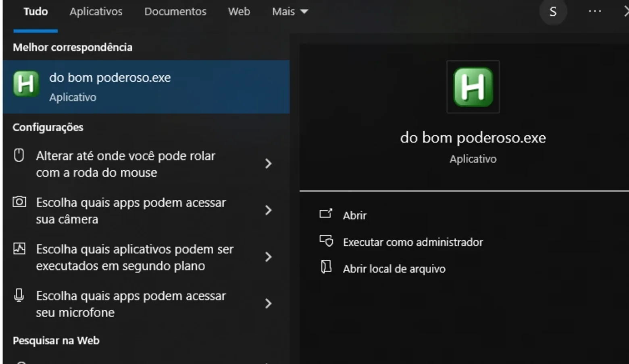Expand arrow for camera access setting
Viewport: 629px width, 364px height.
click(x=269, y=210)
